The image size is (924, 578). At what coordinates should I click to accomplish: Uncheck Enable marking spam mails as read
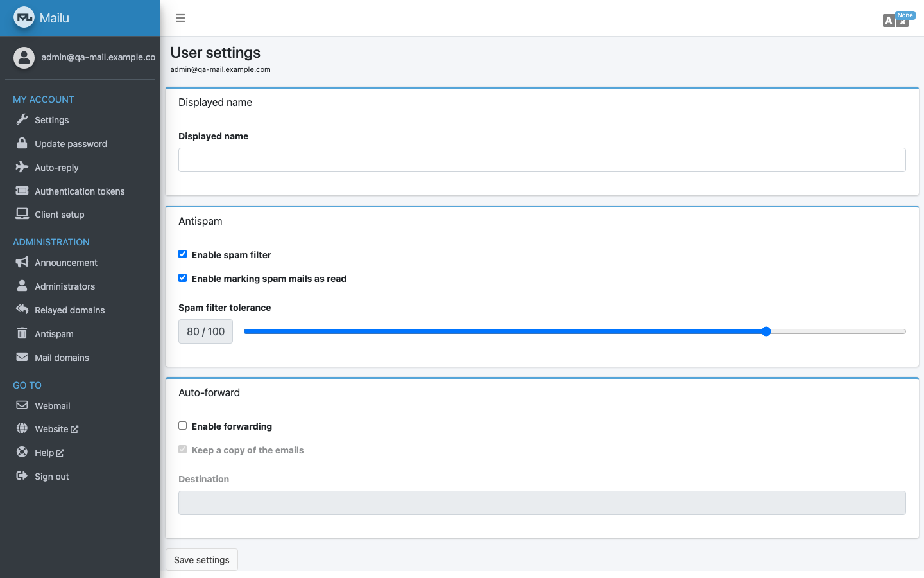point(183,278)
